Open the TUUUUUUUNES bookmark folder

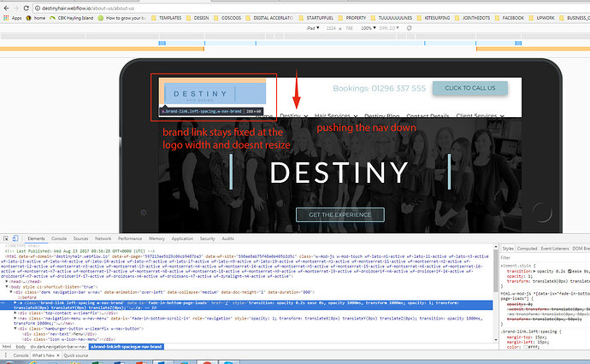pos(392,18)
